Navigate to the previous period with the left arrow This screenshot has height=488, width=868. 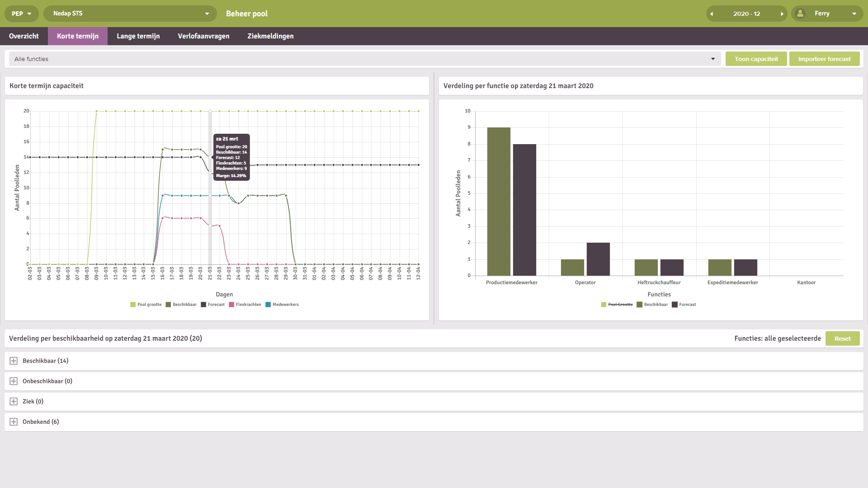click(x=712, y=14)
